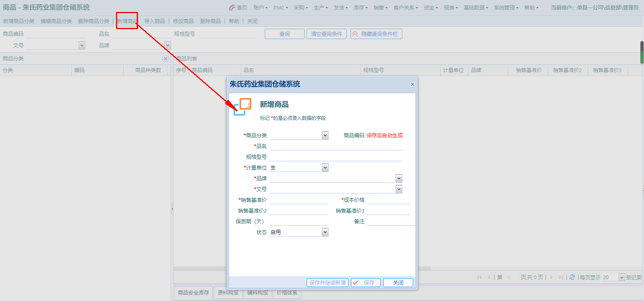Open the 每页显示 records-per-page dropdown
Screen dimensions: 644x301
pos(622,277)
